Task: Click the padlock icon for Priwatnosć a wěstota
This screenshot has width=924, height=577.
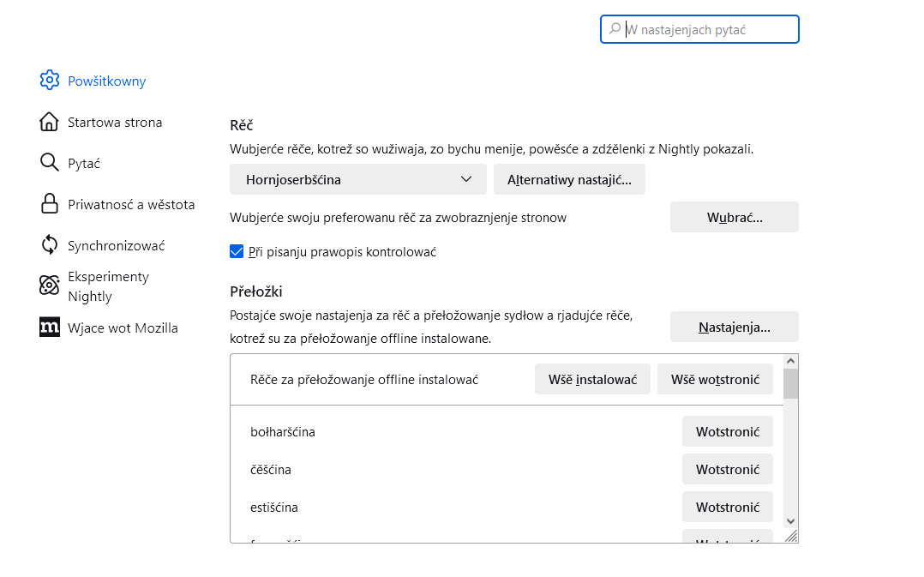Action: [50, 204]
